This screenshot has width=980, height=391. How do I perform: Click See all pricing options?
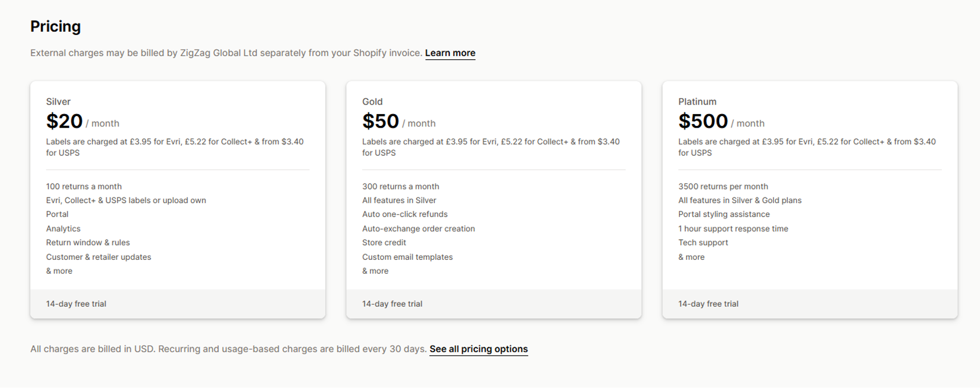pos(478,349)
